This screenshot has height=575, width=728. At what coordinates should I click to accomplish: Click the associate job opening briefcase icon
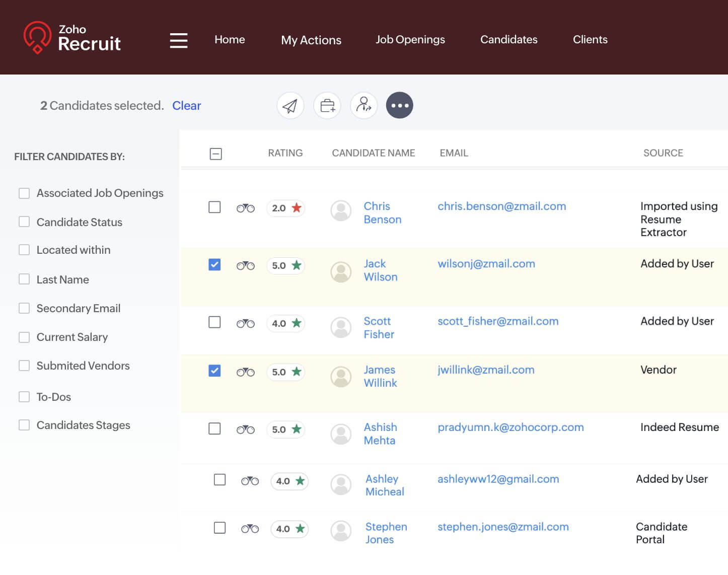coord(327,106)
